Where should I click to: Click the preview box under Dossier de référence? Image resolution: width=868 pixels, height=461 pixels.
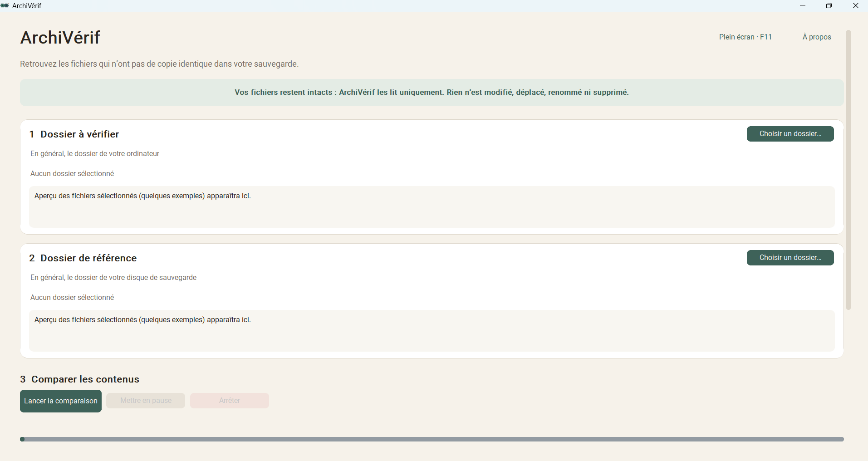tap(432, 331)
